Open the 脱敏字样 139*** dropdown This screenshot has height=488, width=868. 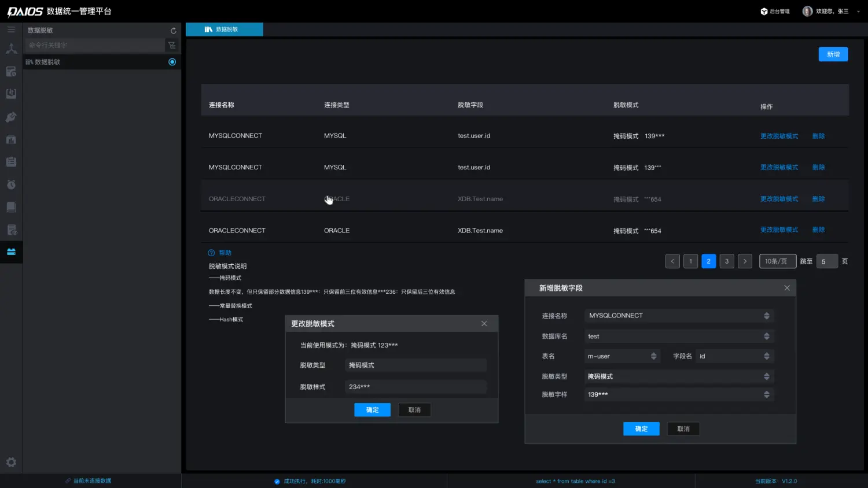679,394
